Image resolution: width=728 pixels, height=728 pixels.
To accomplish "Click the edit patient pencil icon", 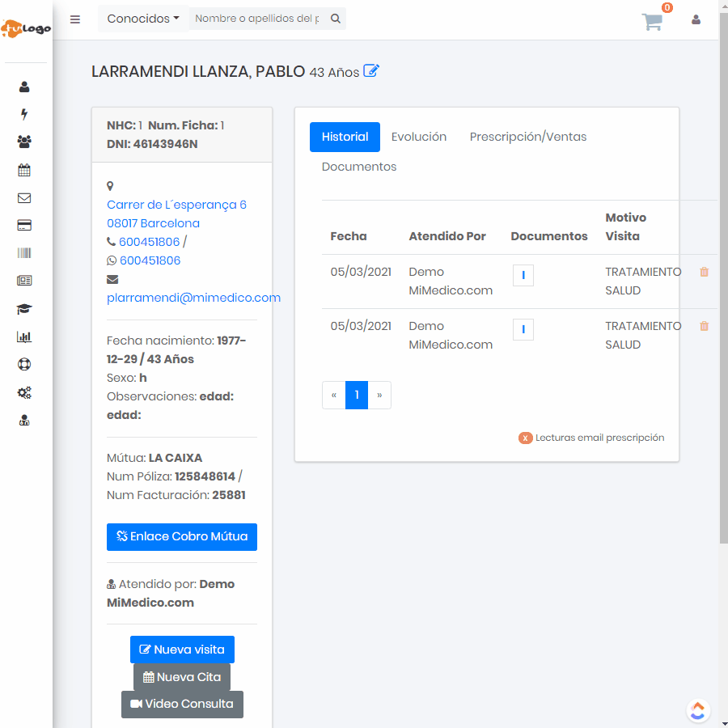I will click(371, 71).
